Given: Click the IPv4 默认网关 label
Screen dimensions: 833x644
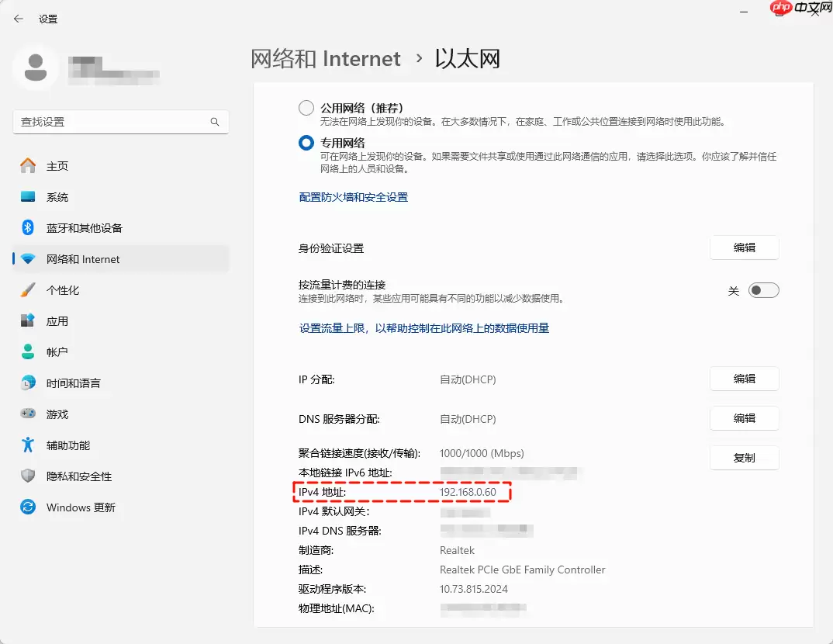Looking at the screenshot, I should tap(334, 511).
